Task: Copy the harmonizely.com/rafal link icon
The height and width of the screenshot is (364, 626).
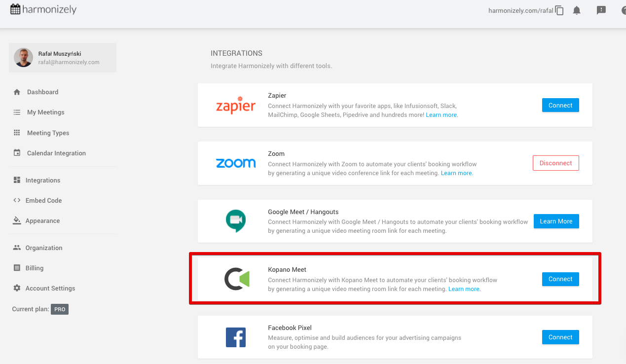Action: coord(559,10)
